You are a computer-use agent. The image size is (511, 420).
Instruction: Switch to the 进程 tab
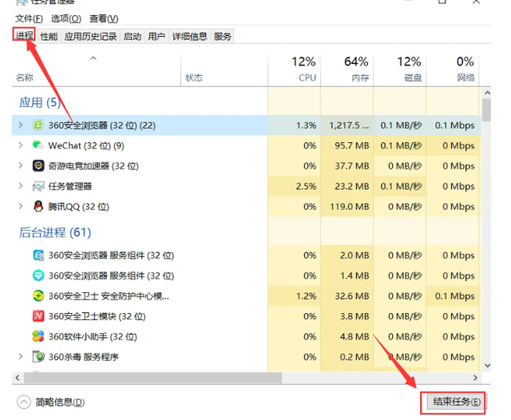click(x=25, y=35)
